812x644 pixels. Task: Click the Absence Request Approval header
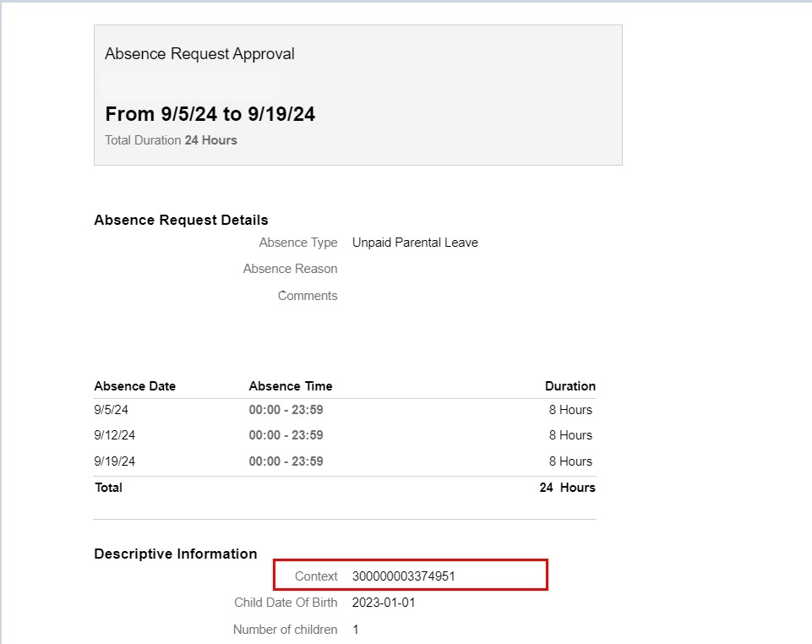[199, 53]
